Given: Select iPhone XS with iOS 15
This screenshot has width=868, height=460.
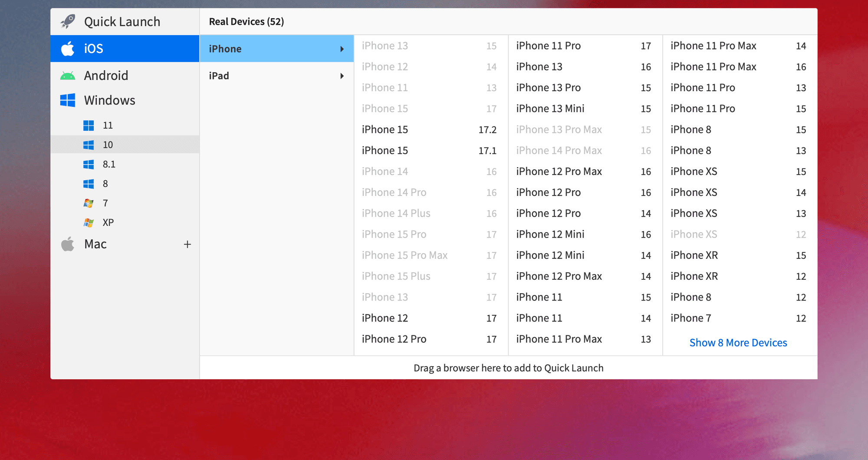Looking at the screenshot, I should coord(740,171).
